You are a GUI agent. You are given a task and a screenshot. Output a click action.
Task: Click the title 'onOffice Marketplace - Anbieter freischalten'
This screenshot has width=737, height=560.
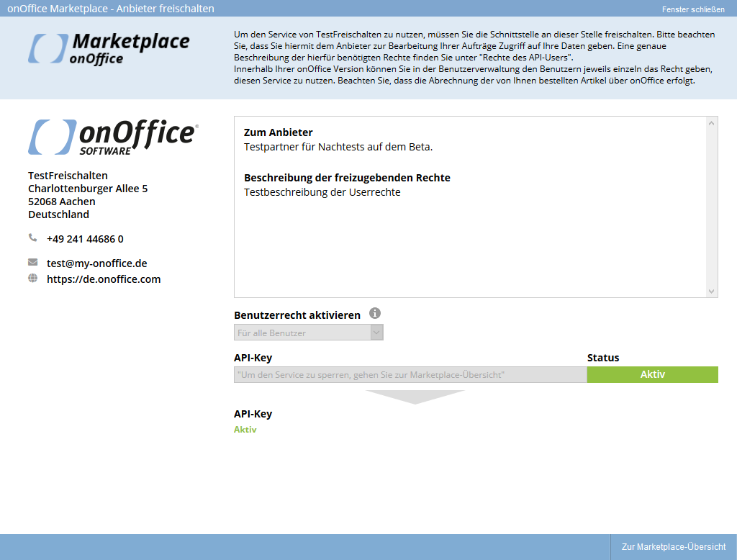click(x=111, y=9)
